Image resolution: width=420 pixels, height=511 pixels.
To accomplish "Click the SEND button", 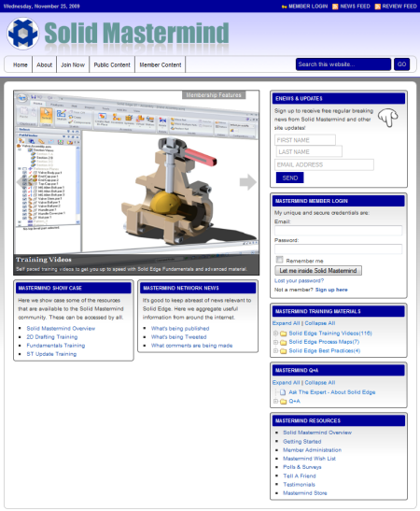I will pos(289,177).
